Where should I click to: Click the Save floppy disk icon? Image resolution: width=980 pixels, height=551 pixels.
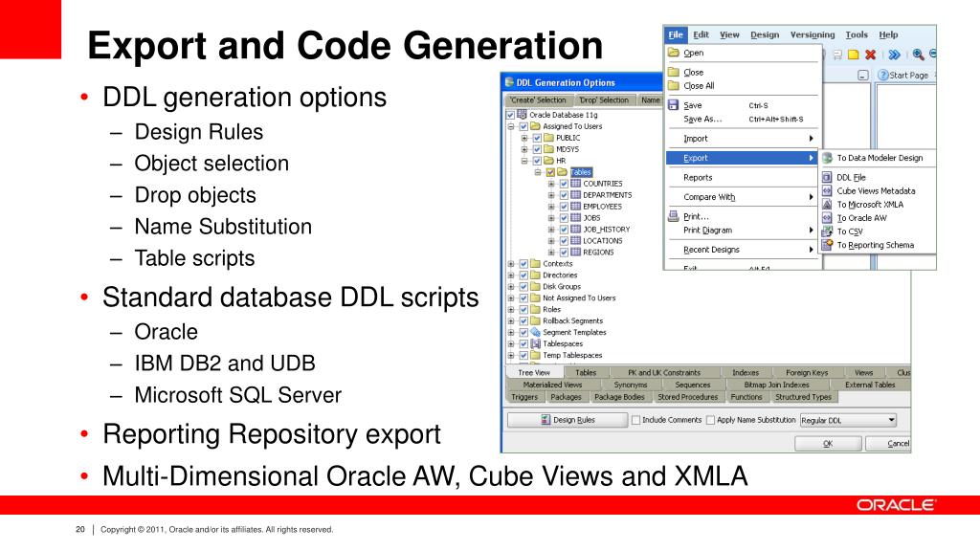(673, 105)
